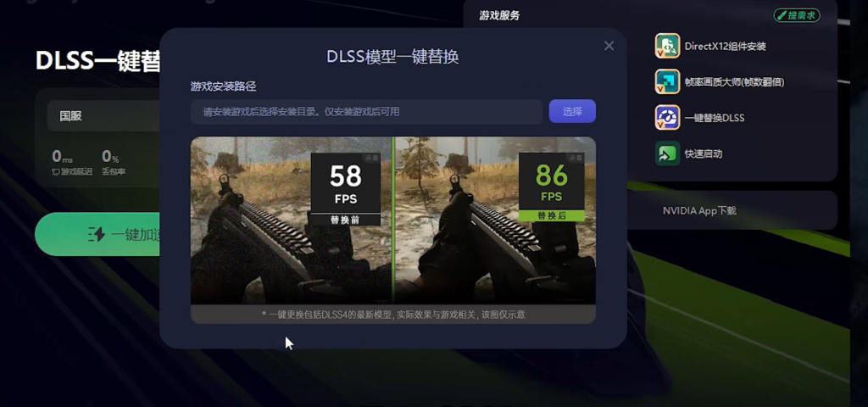Click the 选择 button for the install path
868x407 pixels.
[572, 111]
